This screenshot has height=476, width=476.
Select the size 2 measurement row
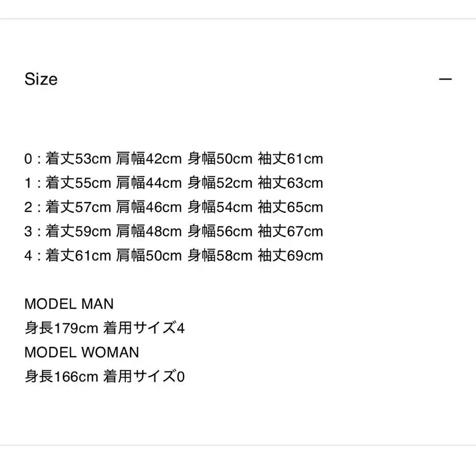pos(175,207)
